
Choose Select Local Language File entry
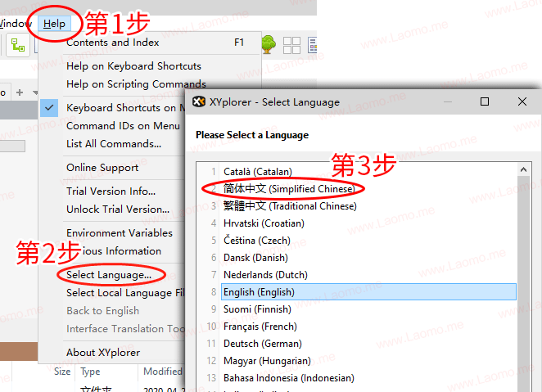(125, 293)
